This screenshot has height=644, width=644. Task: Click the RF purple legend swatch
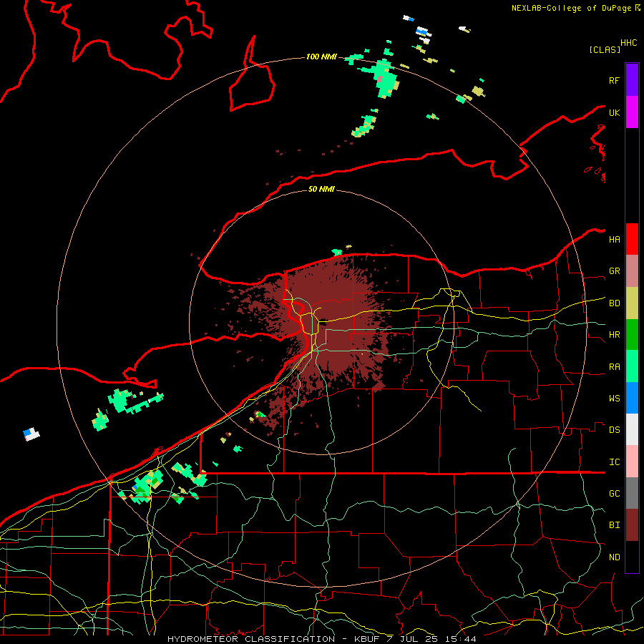pos(632,80)
